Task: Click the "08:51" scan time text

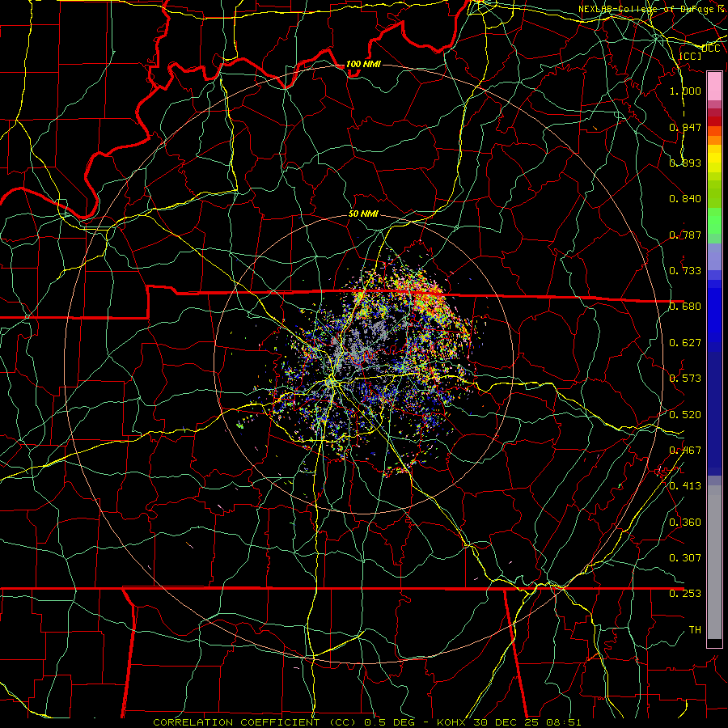Action: point(562,722)
